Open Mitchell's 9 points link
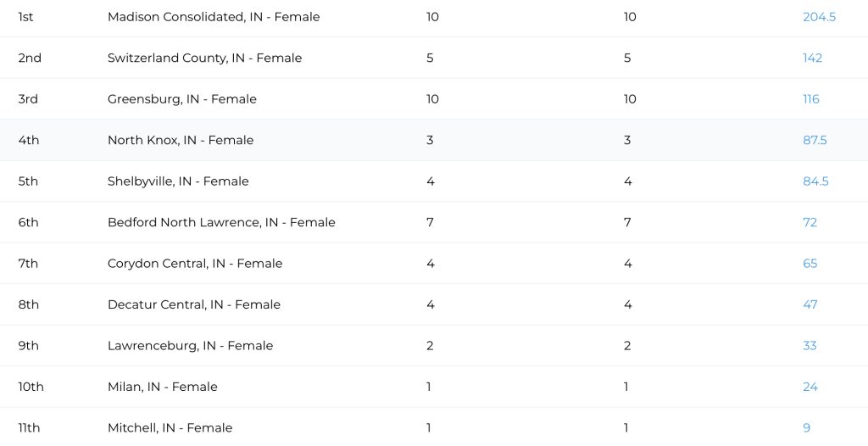 (806, 428)
